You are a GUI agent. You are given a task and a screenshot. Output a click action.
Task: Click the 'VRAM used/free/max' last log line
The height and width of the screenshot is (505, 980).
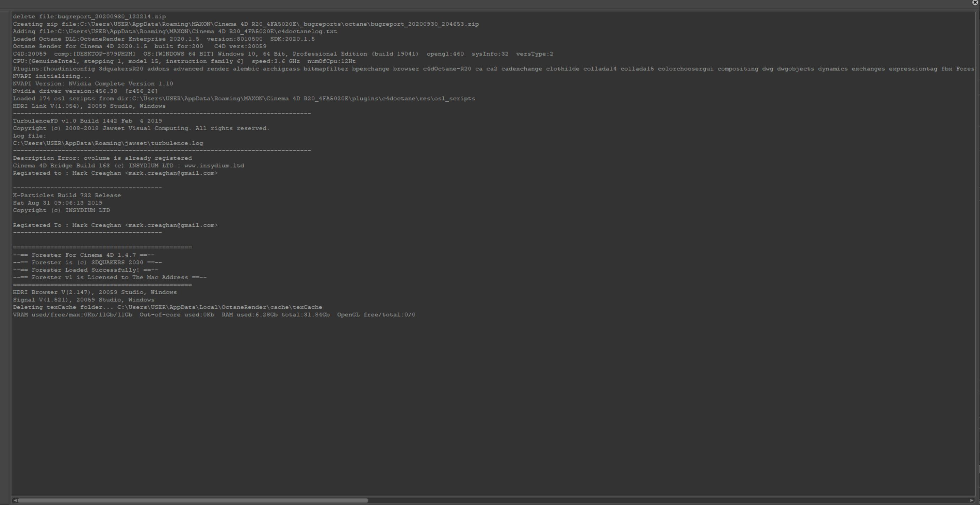click(x=214, y=315)
